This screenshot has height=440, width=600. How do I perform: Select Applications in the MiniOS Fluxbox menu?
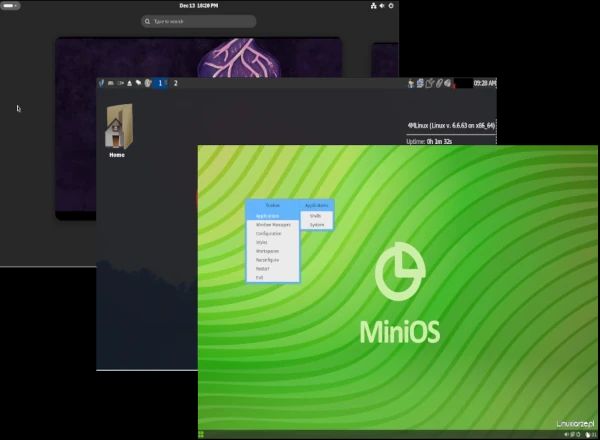[272, 216]
